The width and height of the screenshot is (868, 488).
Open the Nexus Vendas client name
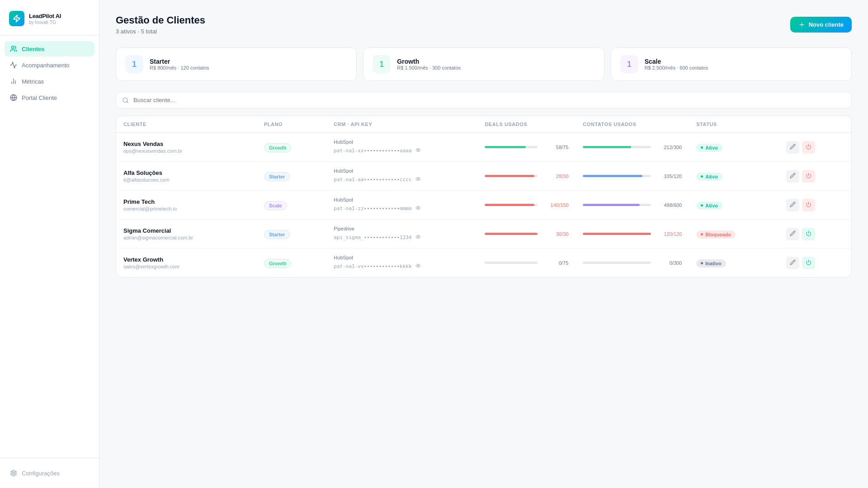tap(143, 144)
